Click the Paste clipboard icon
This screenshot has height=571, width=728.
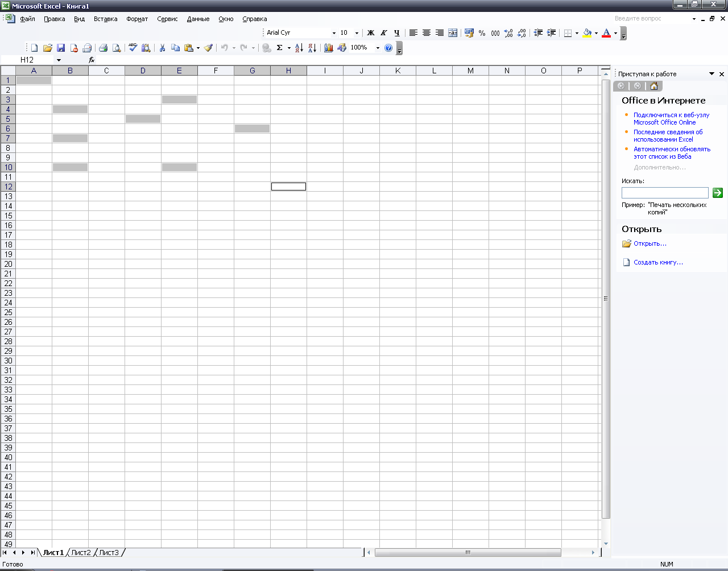pos(189,48)
